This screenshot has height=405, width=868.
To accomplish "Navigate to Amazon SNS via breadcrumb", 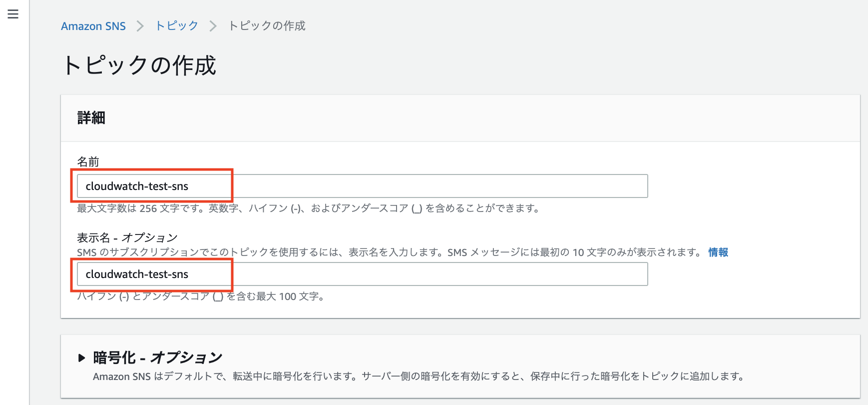I will pyautogui.click(x=93, y=25).
